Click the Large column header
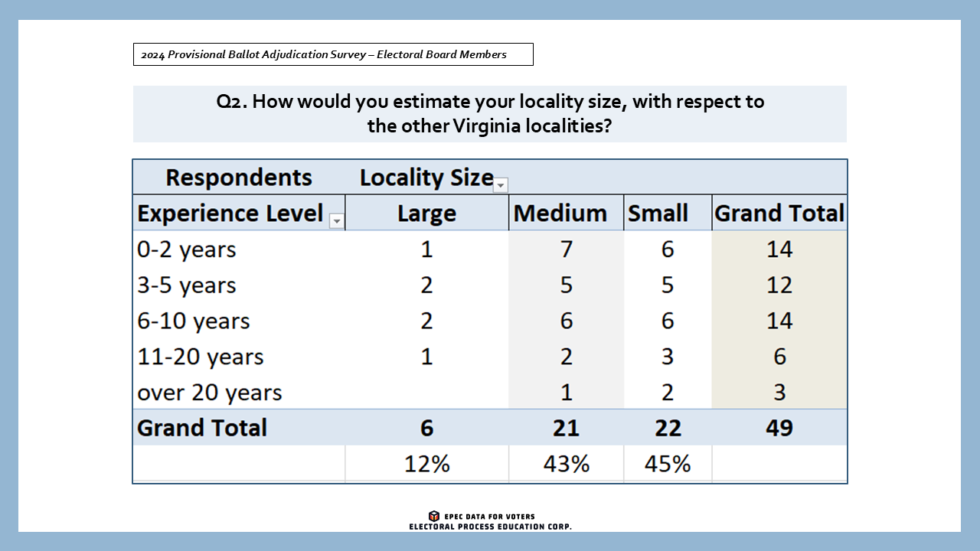 point(426,213)
